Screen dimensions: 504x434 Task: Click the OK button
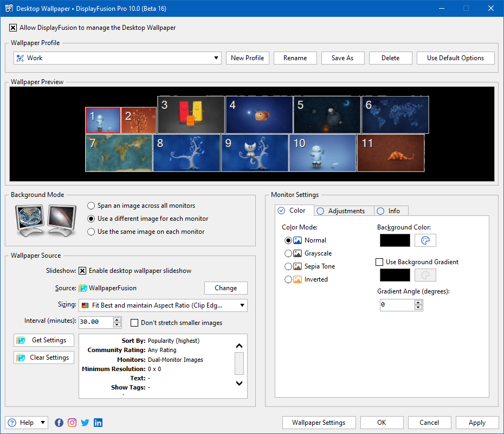(382, 423)
